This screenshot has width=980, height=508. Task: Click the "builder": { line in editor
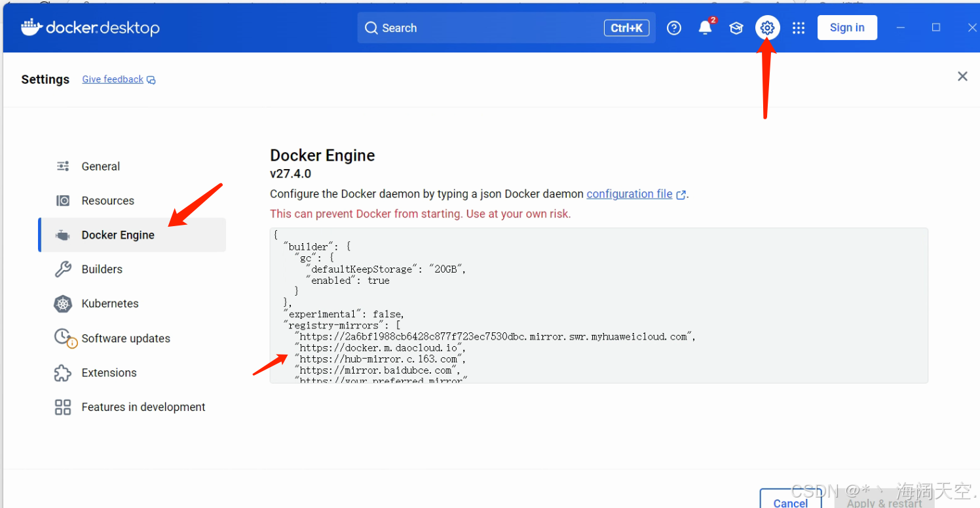tap(318, 246)
